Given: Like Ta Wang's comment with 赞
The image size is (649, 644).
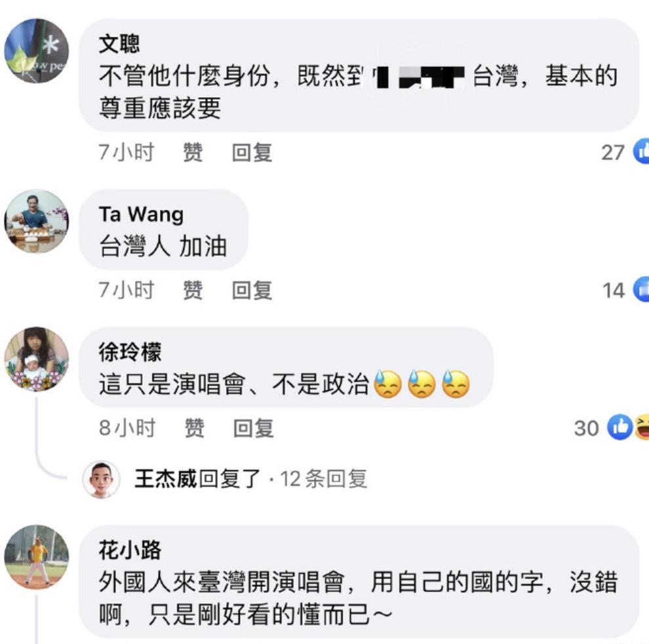Looking at the screenshot, I should (x=193, y=290).
